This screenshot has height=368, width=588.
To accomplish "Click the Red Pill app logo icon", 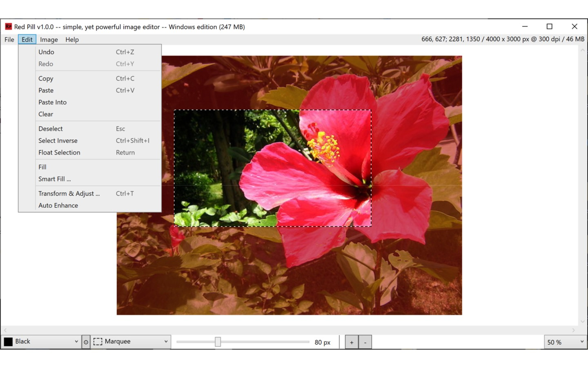I will (8, 27).
